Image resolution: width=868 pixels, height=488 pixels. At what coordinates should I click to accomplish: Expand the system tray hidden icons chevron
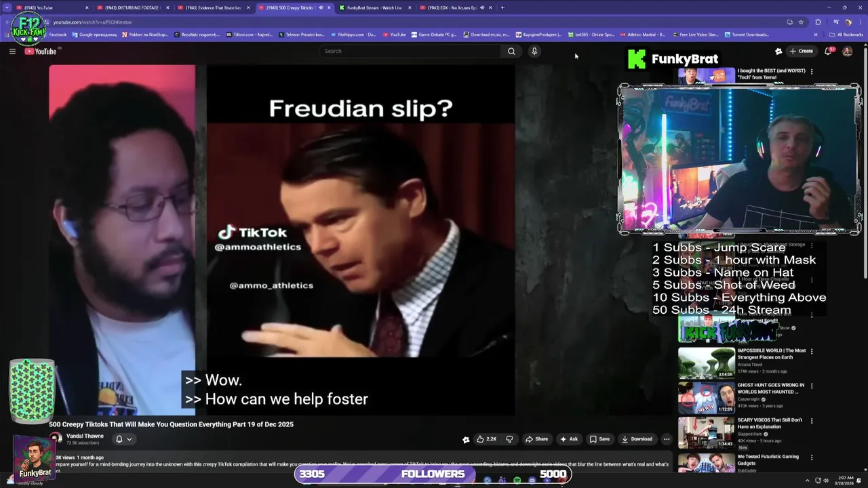coord(807,480)
